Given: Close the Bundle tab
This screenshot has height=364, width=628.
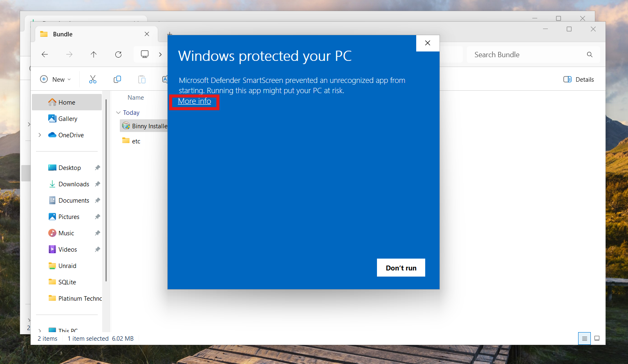Looking at the screenshot, I should 147,34.
